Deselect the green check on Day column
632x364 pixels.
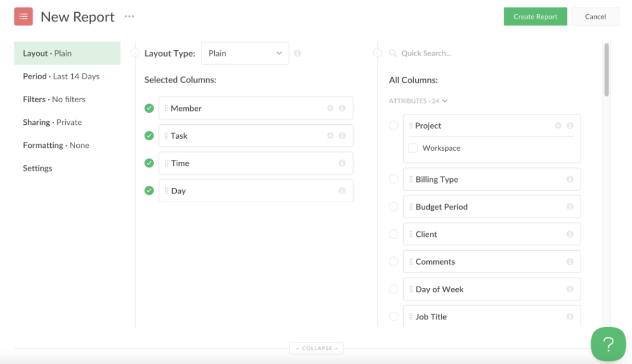[x=148, y=191]
